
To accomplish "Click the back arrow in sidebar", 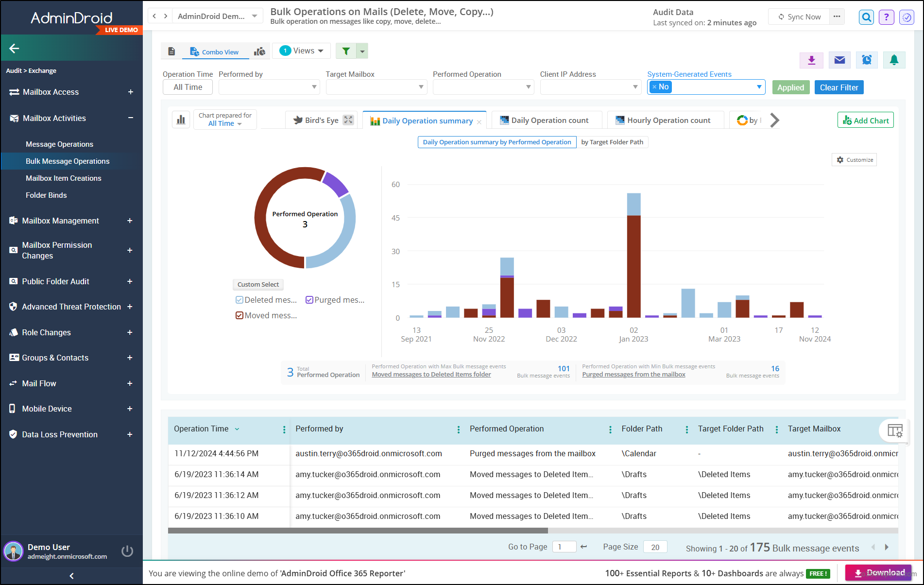I will [14, 48].
